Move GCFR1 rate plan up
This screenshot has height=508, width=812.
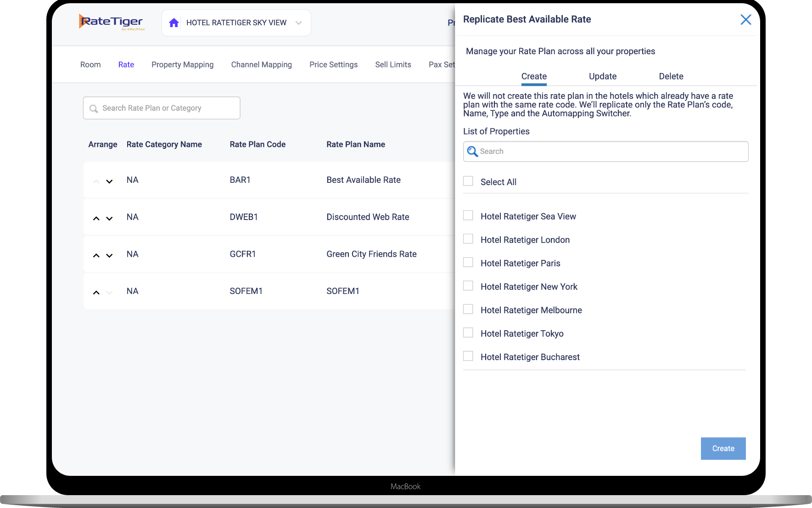[x=96, y=256]
